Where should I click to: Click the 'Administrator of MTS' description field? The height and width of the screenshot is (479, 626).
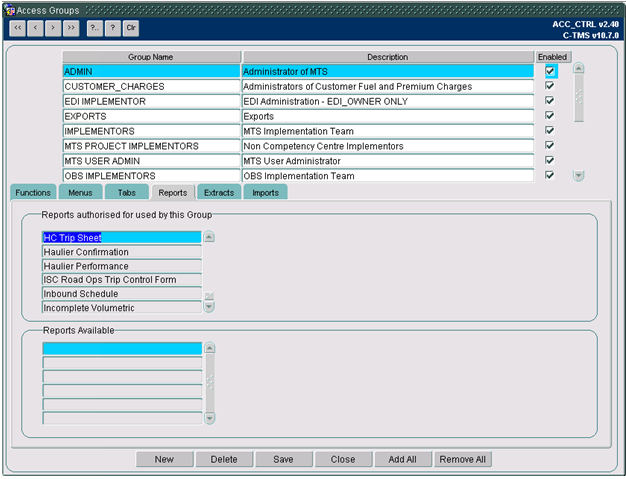(x=388, y=71)
